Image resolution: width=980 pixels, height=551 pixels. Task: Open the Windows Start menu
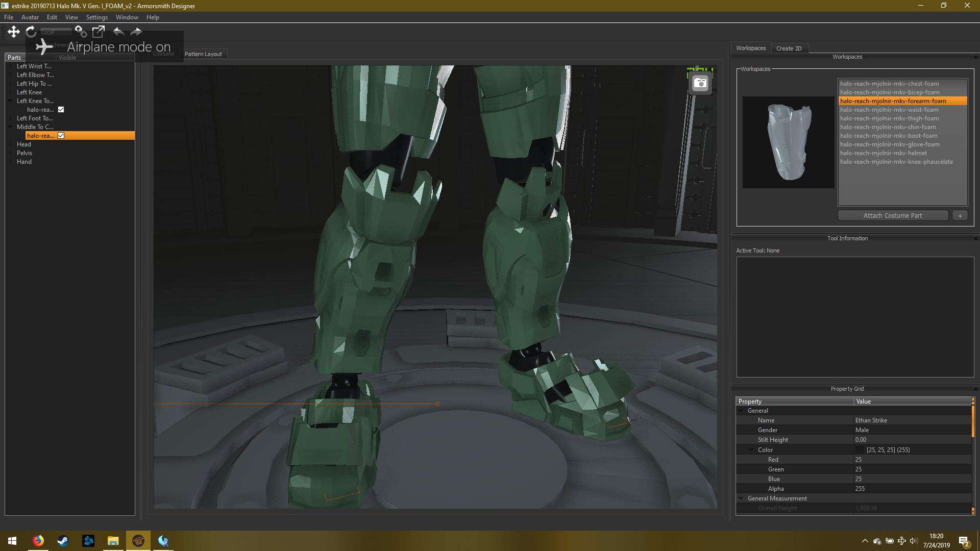click(12, 541)
